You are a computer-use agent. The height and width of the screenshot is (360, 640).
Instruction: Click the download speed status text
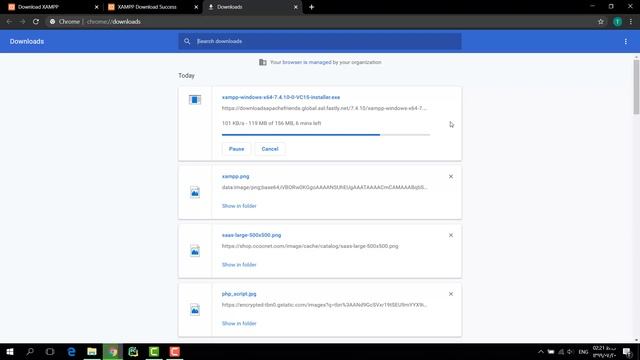[x=271, y=123]
